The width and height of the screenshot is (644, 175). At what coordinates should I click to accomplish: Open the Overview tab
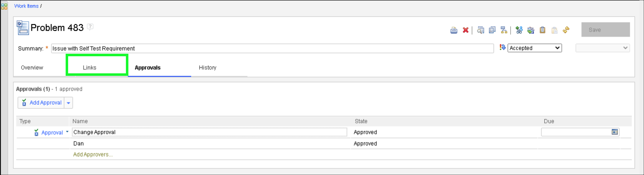click(32, 67)
